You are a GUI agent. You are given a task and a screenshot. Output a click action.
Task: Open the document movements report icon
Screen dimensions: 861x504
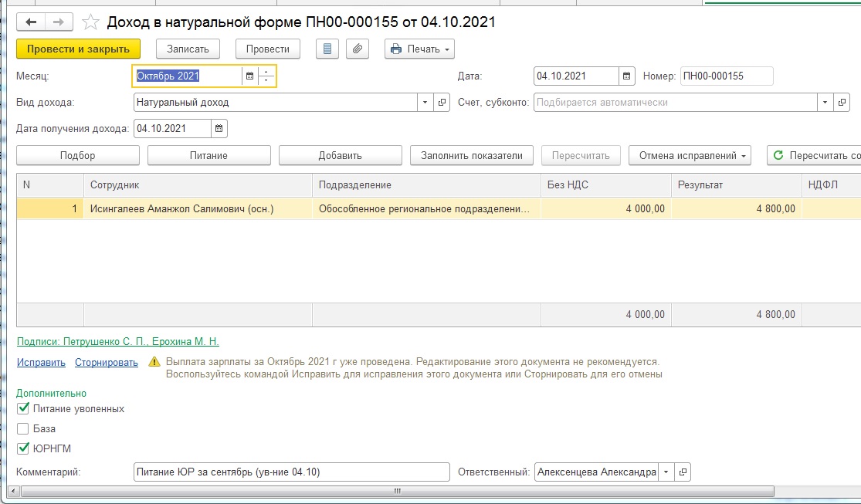327,49
